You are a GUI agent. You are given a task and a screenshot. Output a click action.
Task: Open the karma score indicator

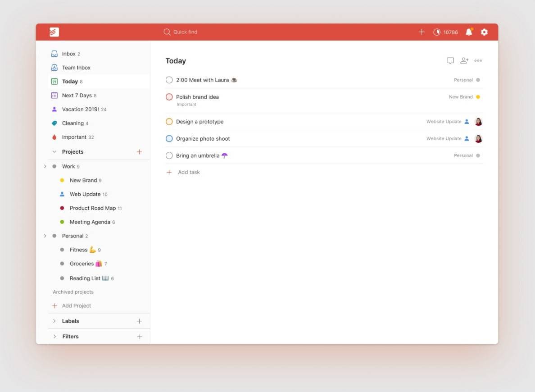tap(445, 32)
